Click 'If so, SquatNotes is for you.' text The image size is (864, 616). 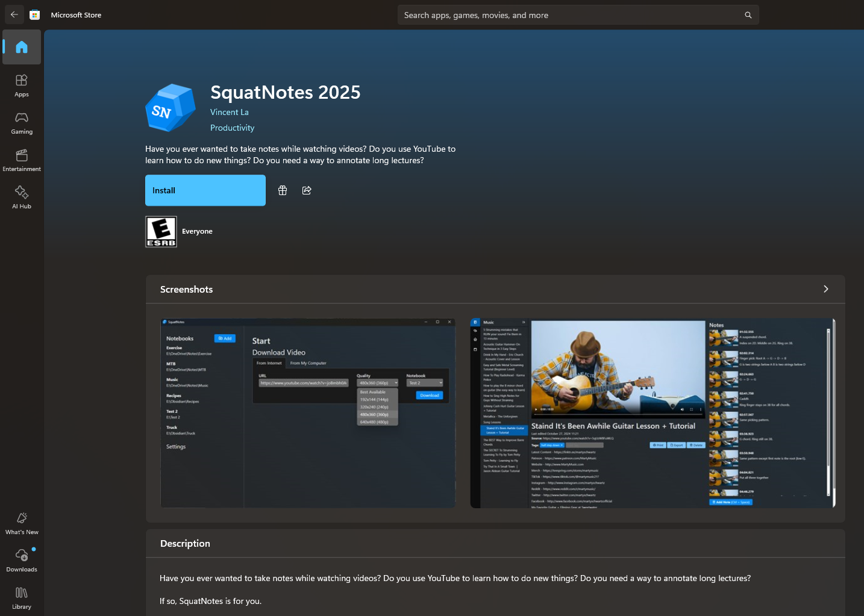pyautogui.click(x=210, y=601)
